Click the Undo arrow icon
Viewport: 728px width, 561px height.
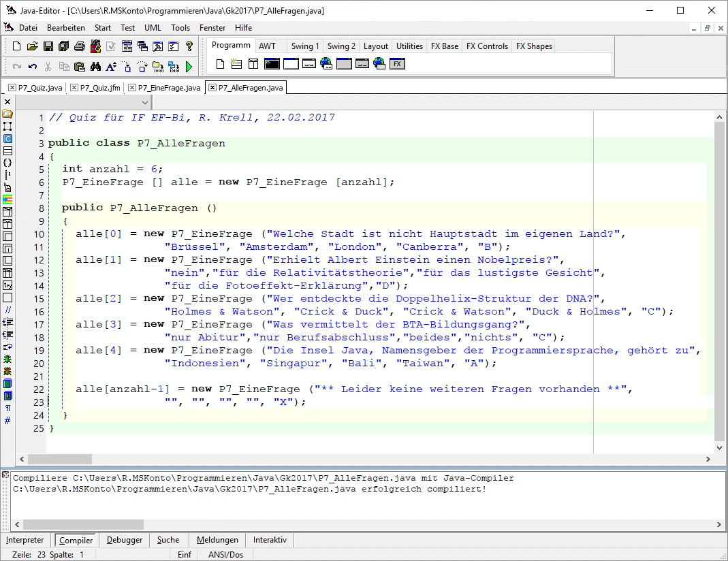coord(33,67)
